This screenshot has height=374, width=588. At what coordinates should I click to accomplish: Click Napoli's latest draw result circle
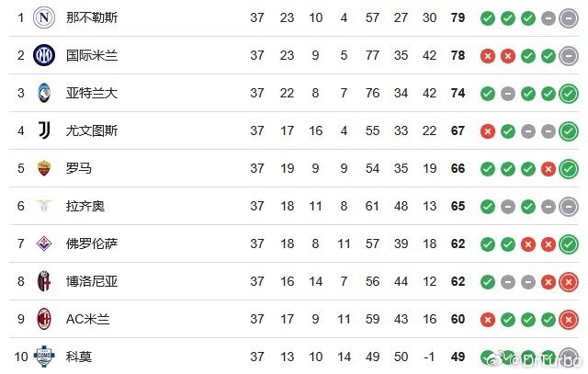[569, 18]
